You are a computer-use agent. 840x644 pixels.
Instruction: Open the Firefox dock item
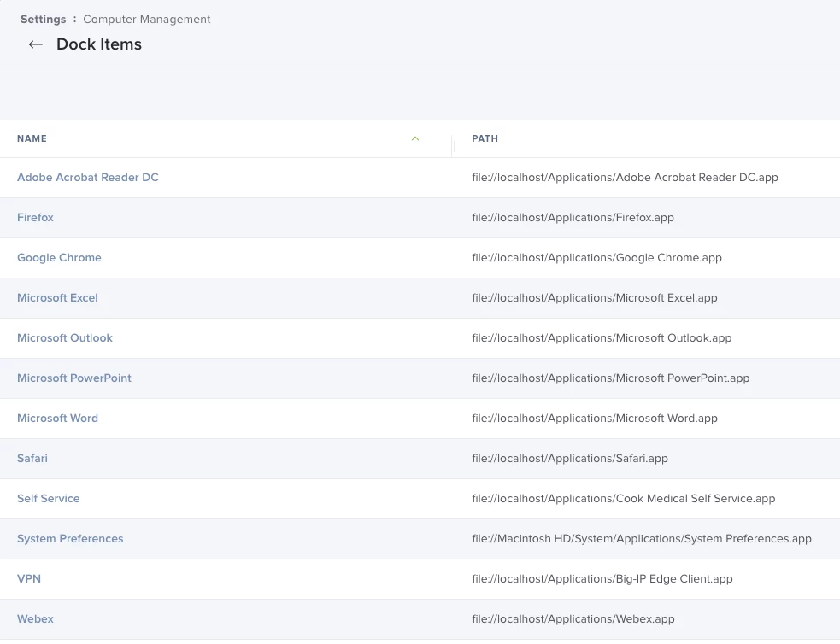pyautogui.click(x=35, y=217)
